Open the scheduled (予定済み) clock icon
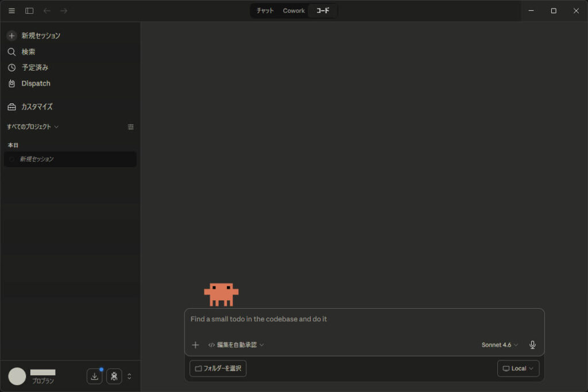The image size is (588, 392). point(11,68)
